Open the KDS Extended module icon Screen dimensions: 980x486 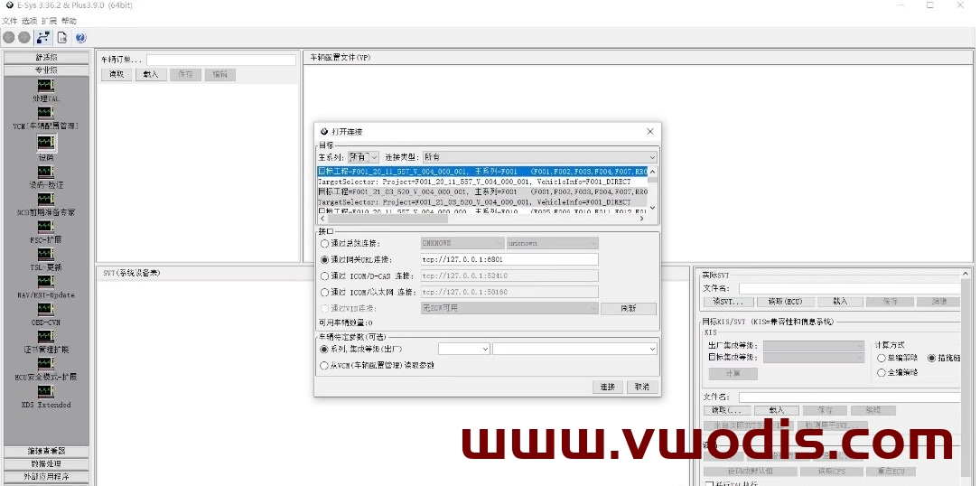coord(46,391)
